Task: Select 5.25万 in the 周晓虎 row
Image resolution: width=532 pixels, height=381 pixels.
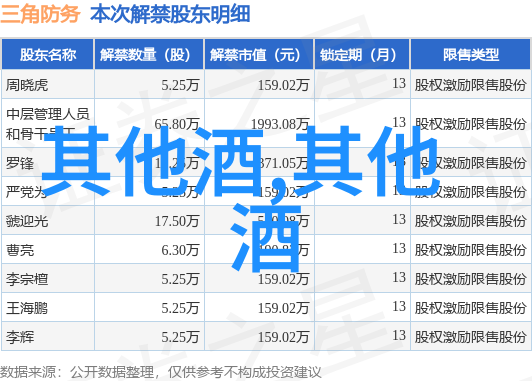Action: coord(180,85)
